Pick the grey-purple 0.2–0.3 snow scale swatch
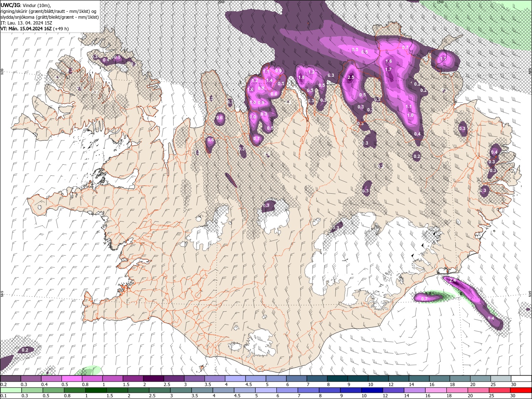The height and width of the screenshot is (399, 532). [x=10, y=379]
